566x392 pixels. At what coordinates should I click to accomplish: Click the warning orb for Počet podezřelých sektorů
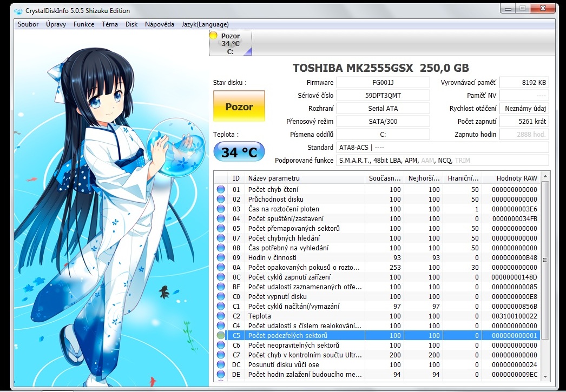[x=221, y=335]
